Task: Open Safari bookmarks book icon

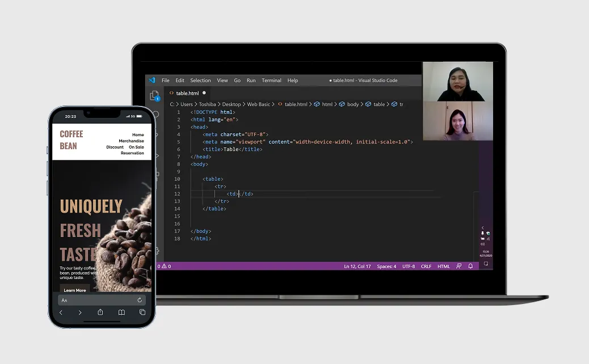Action: (121, 312)
